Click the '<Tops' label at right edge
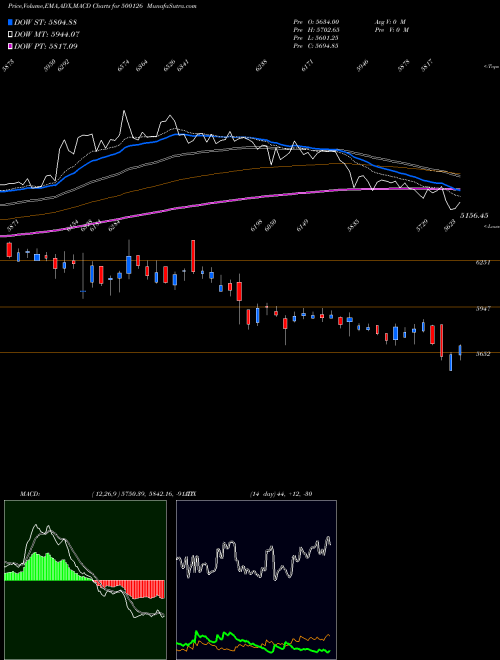 tap(492, 67)
